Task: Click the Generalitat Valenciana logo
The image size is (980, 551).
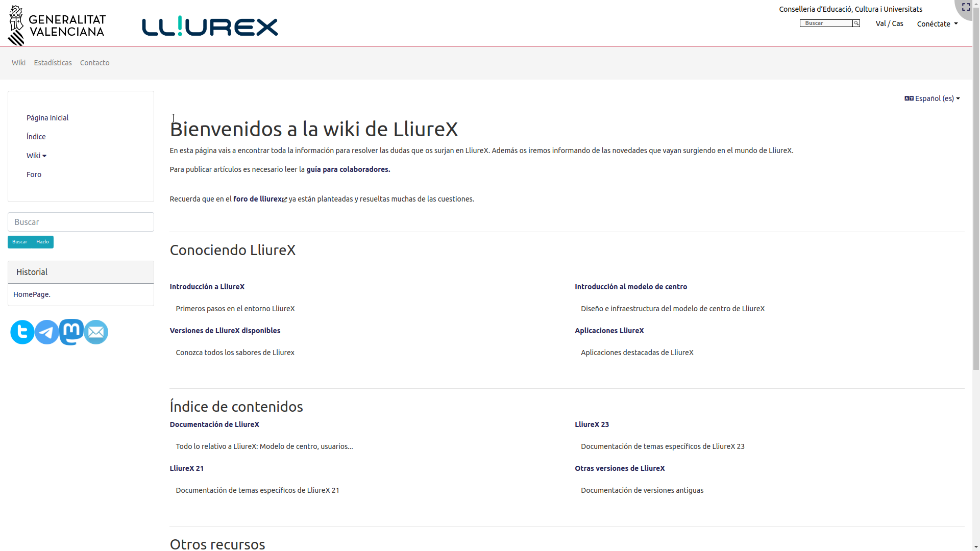Action: coord(57,26)
